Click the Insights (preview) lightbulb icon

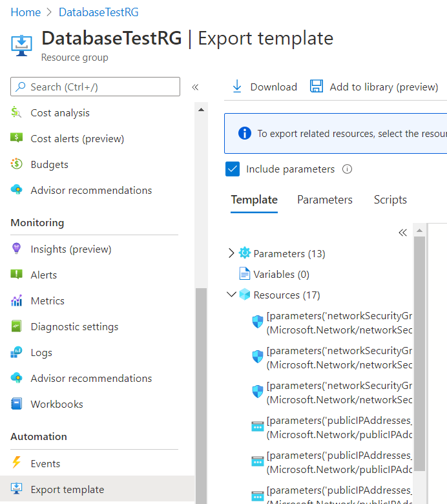(16, 249)
